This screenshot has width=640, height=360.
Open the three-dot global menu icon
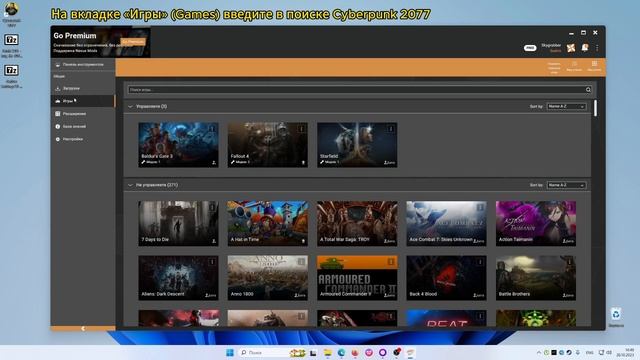pos(597,48)
